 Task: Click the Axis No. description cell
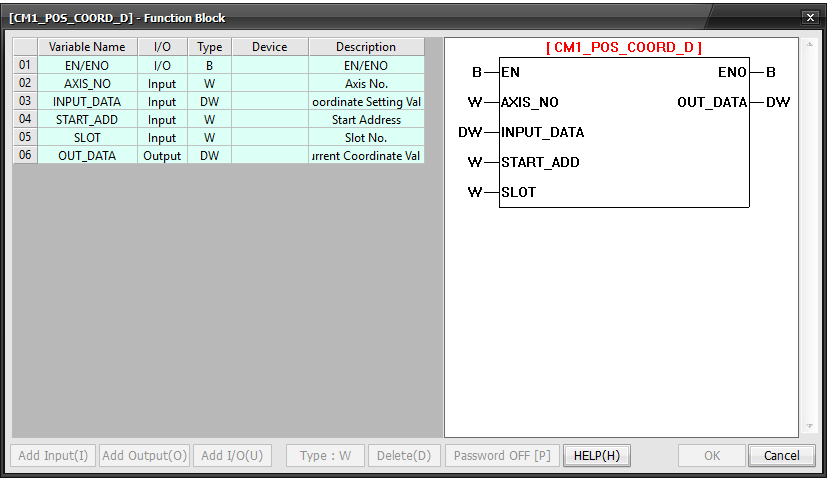coord(366,83)
